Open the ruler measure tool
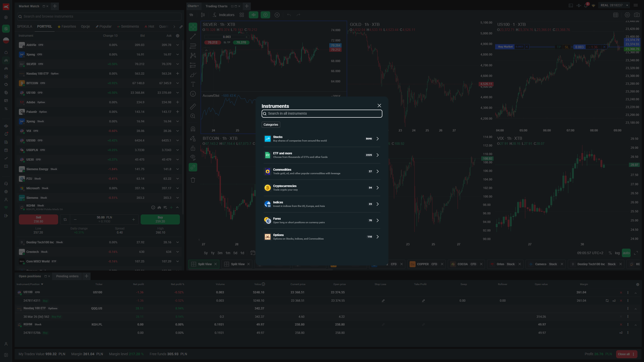Viewport: 644px width, 362px height. 193,107
